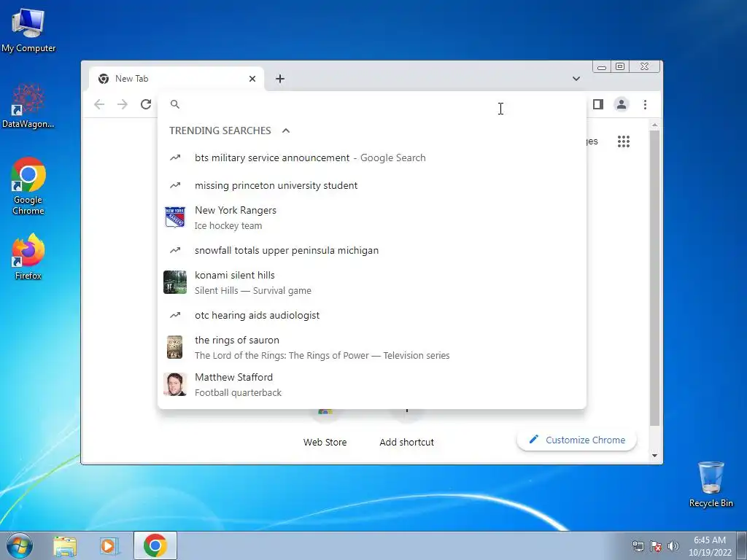The width and height of the screenshot is (747, 560).
Task: Select the Recycle Bin icon
Action: [x=711, y=484]
